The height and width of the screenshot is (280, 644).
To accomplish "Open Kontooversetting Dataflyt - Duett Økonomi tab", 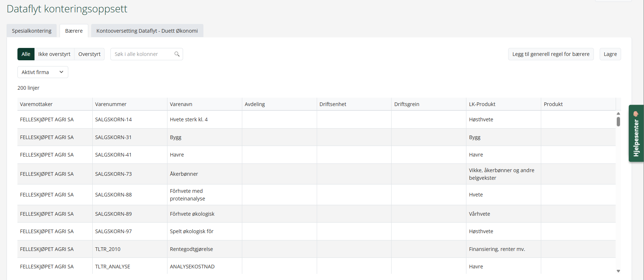I will coord(147,31).
